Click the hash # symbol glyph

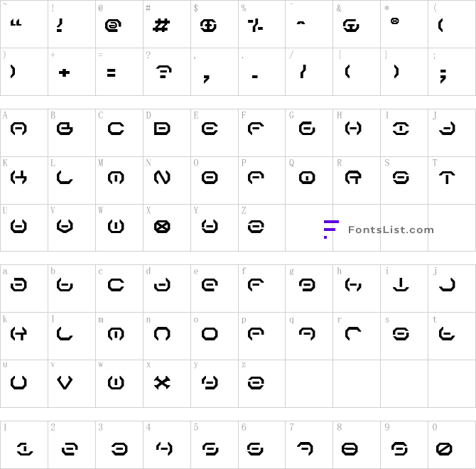pyautogui.click(x=161, y=26)
